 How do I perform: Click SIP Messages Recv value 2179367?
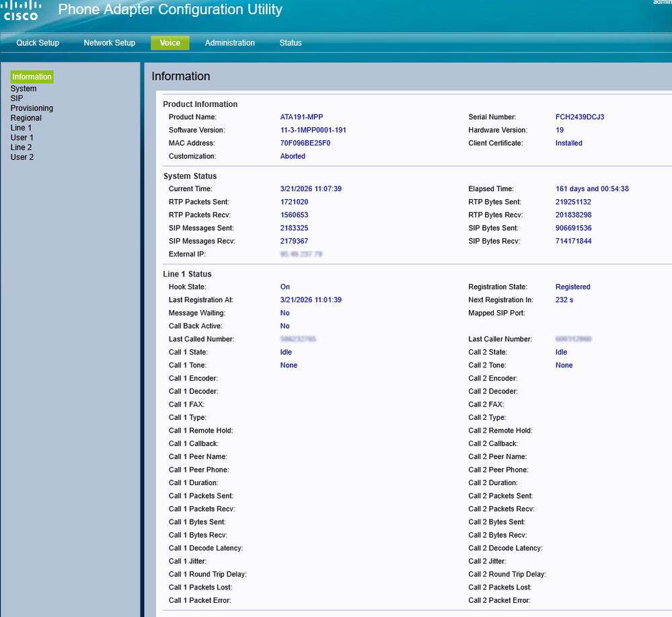pyautogui.click(x=294, y=241)
